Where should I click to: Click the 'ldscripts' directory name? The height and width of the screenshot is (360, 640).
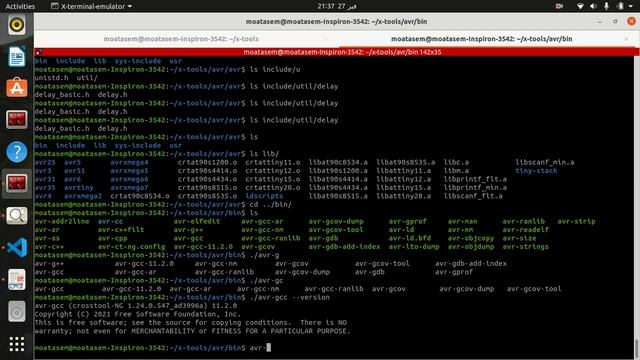coord(264,196)
